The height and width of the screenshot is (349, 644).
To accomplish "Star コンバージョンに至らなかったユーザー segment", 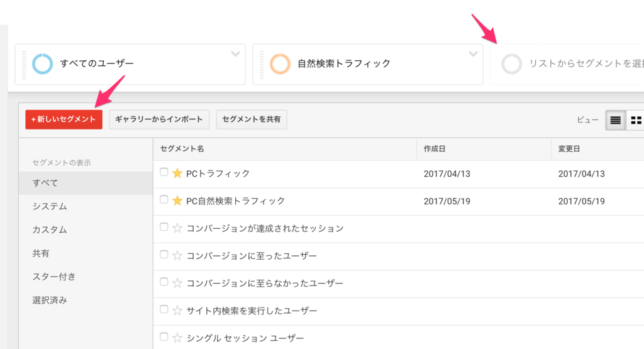I will 177,284.
